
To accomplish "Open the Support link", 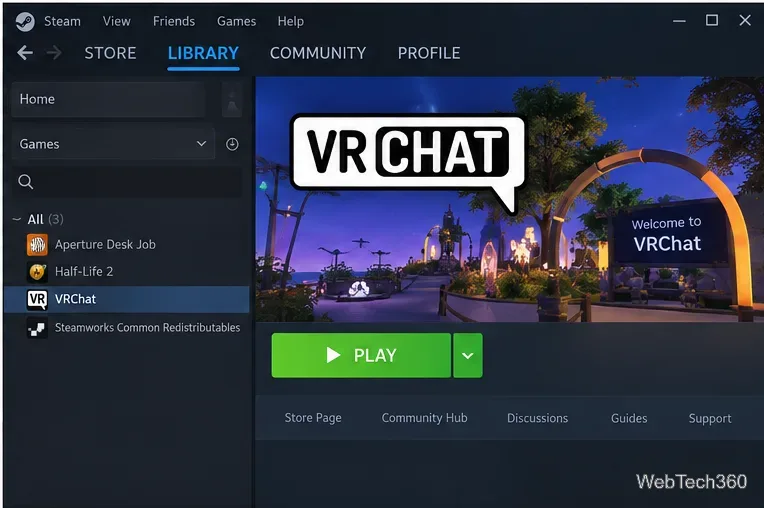I will [710, 418].
